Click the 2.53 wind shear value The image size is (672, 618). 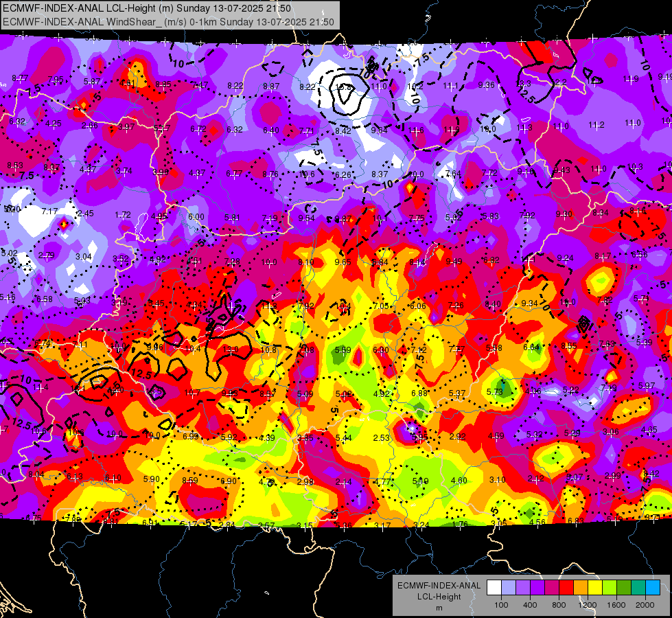[x=381, y=438]
